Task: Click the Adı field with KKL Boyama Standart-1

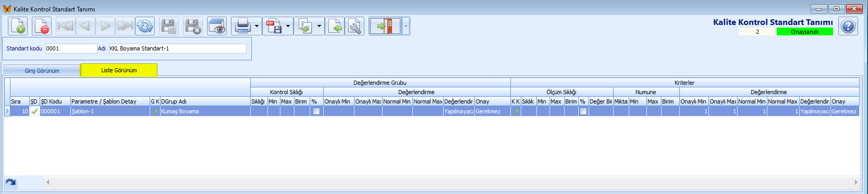Action: pyautogui.click(x=177, y=48)
